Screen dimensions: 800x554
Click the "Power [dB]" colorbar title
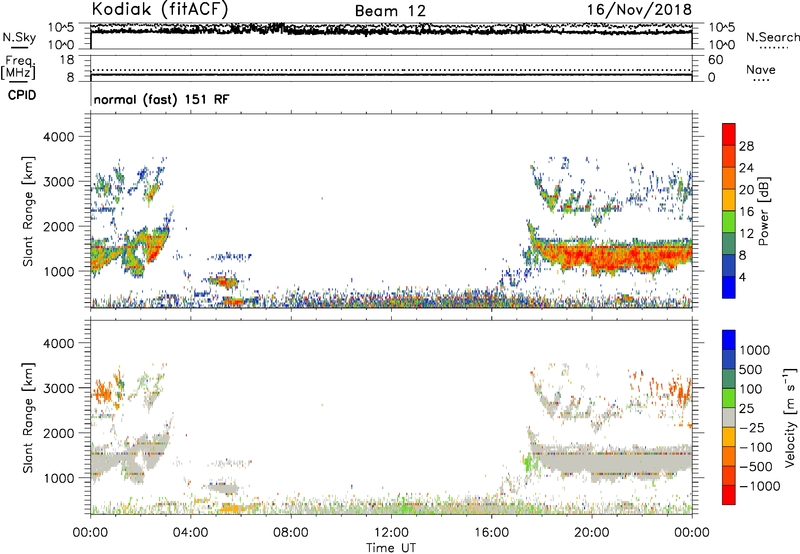point(763,211)
